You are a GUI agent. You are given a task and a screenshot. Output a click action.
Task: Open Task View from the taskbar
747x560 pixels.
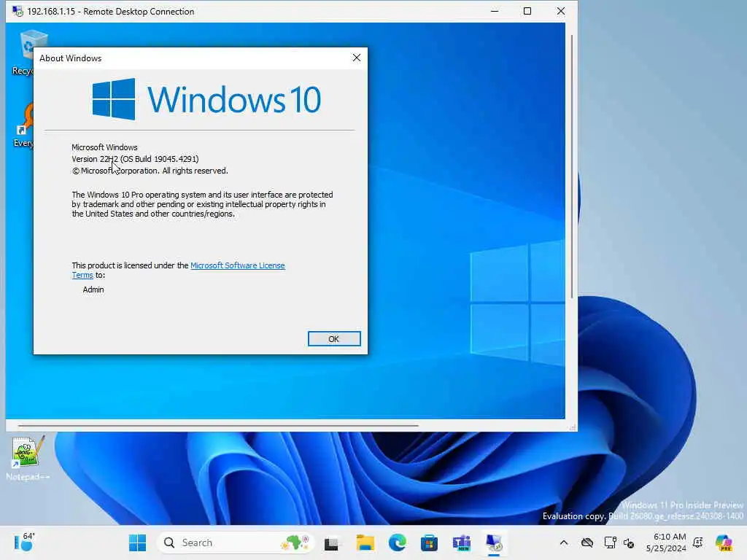332,542
